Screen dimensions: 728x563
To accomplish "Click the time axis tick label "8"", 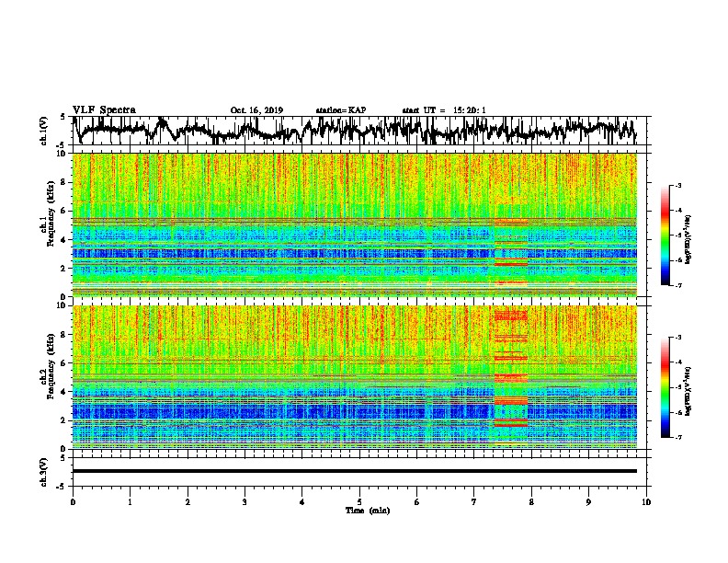I will [531, 502].
